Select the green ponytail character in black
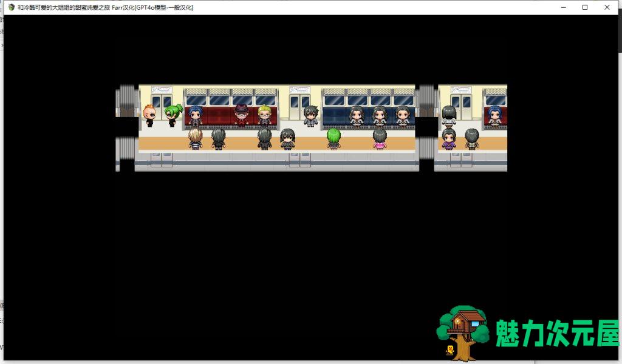Viewport: 622px width, 364px height. coord(173,115)
